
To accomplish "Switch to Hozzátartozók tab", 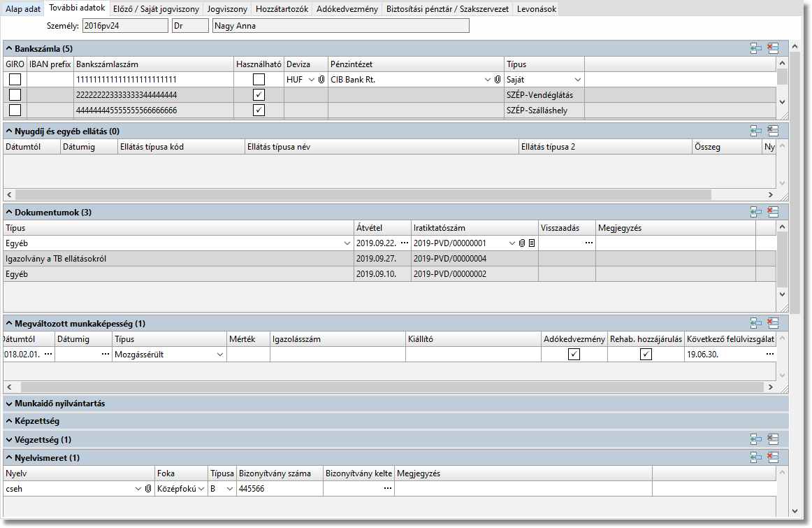I will point(282,9).
